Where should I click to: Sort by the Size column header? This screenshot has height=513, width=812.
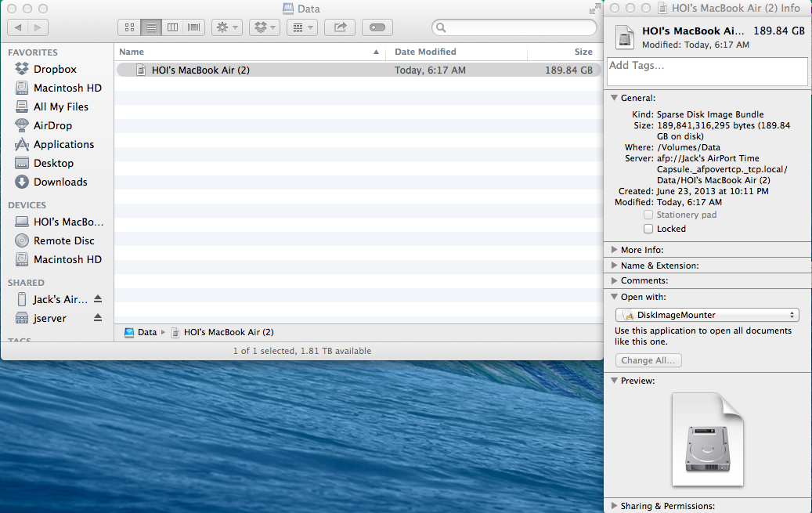(565, 52)
